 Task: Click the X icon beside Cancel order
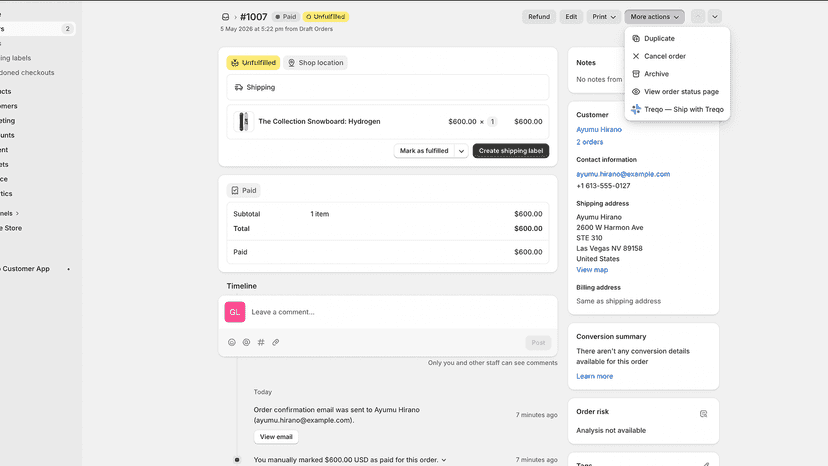tap(636, 56)
